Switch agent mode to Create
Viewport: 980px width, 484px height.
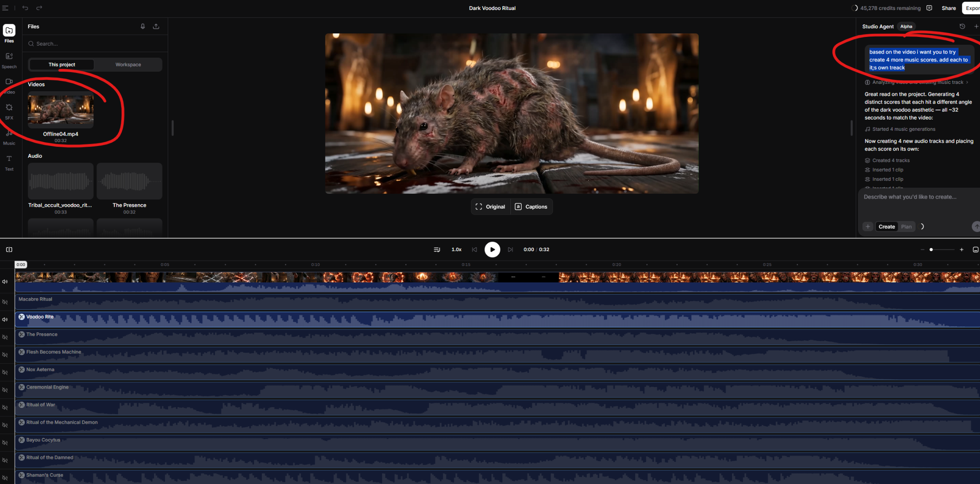coord(887,226)
